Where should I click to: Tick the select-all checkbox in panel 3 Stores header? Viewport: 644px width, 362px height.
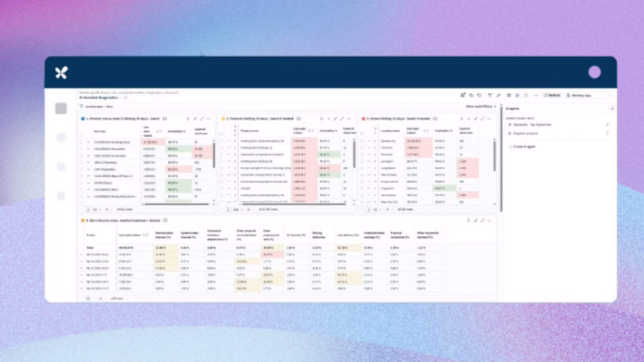coord(362,134)
